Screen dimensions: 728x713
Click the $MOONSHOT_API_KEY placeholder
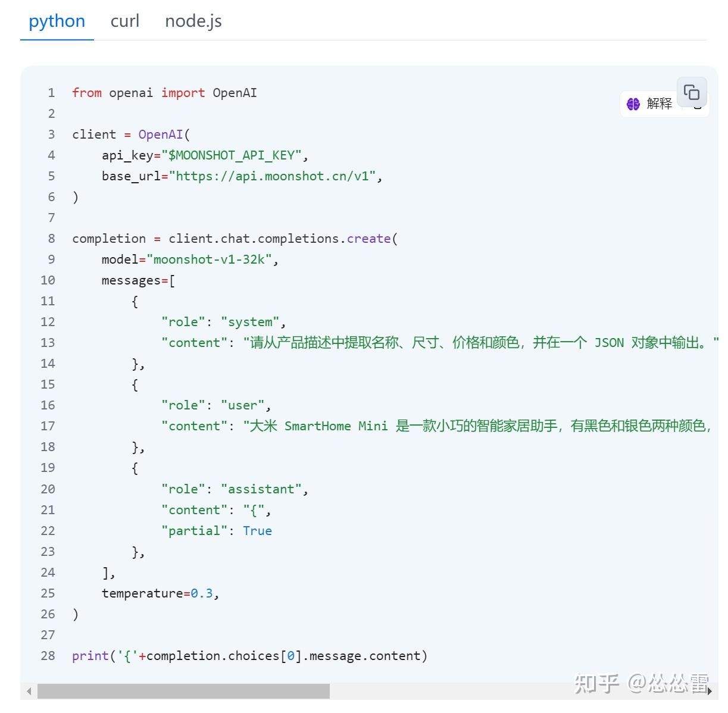(x=231, y=155)
